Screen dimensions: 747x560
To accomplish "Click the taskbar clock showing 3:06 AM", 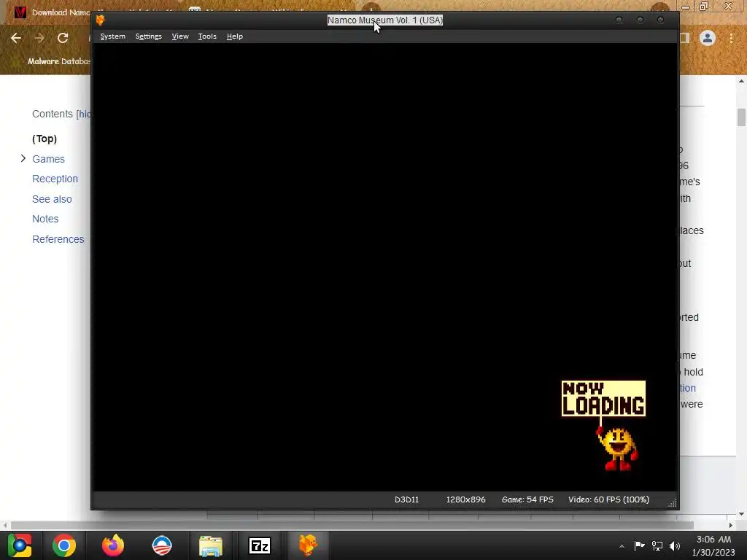I will point(713,545).
